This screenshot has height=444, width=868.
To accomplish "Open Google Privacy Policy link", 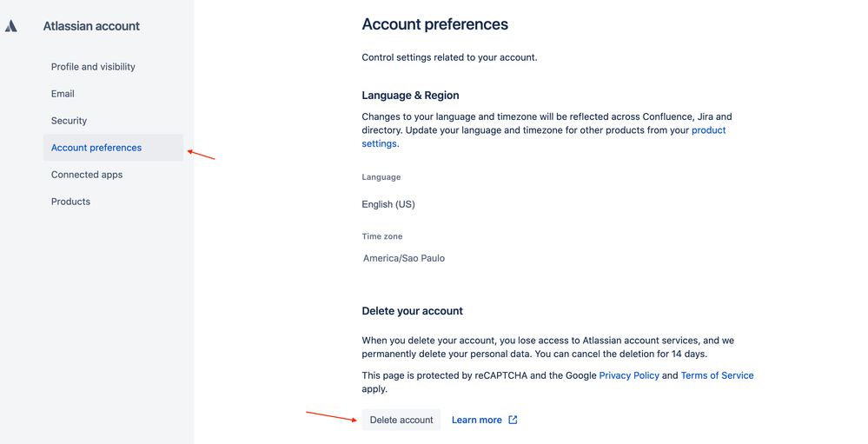I will coord(628,375).
